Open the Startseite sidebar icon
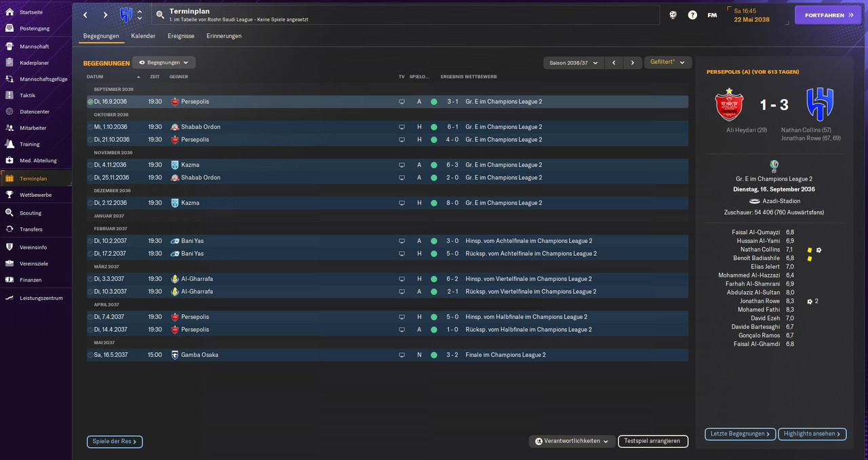The width and height of the screenshot is (868, 460). click(x=9, y=12)
